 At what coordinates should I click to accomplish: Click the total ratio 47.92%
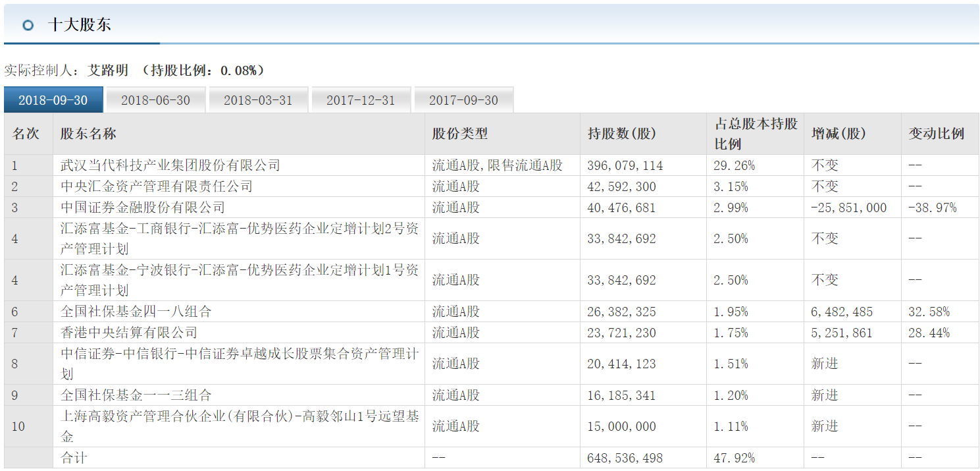(735, 458)
